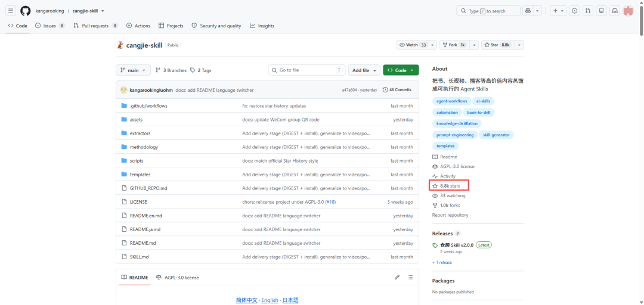Open the user avatar menu
The width and height of the screenshot is (644, 305).
(x=628, y=11)
